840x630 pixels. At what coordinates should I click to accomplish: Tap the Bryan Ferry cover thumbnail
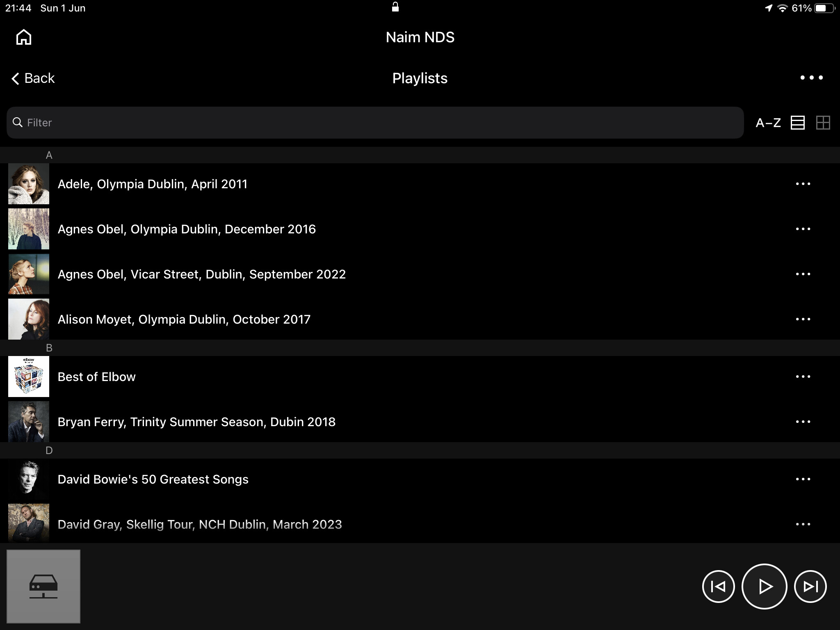pos(29,422)
